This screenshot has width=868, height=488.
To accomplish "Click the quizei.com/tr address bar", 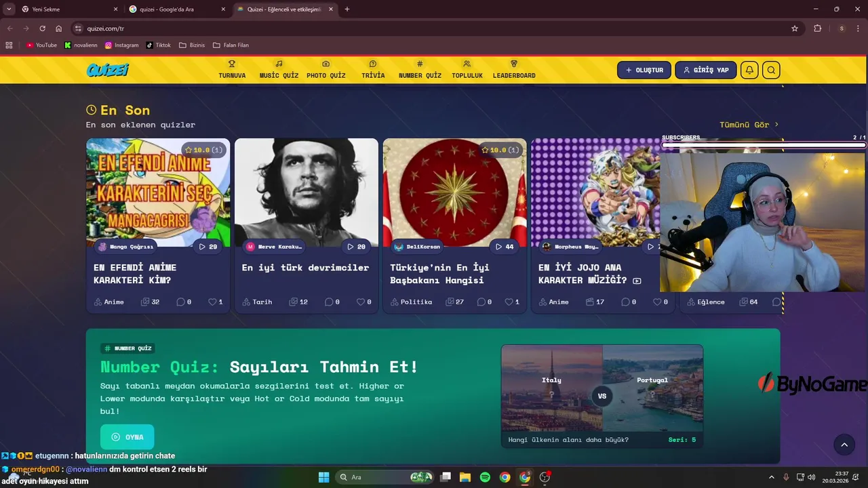I will coord(434,28).
